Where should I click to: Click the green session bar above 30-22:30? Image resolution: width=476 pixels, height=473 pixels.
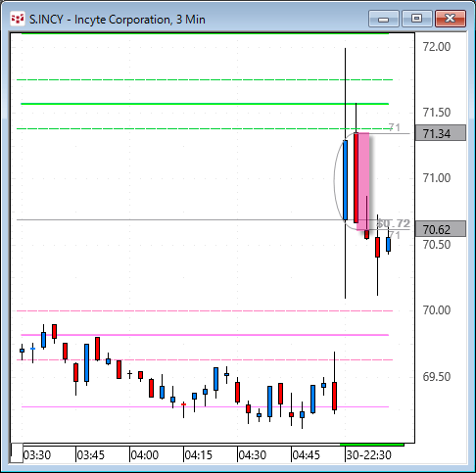click(372, 445)
